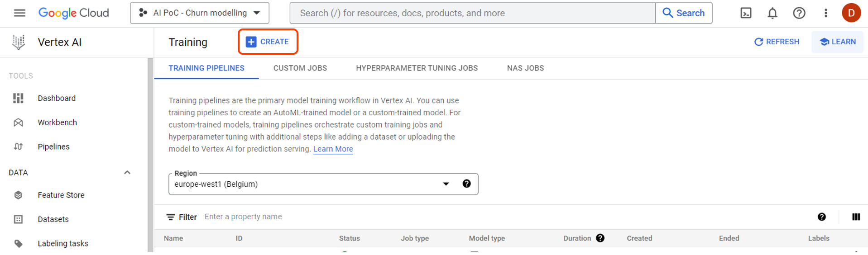
Task: Open column display options icon
Action: [856, 217]
